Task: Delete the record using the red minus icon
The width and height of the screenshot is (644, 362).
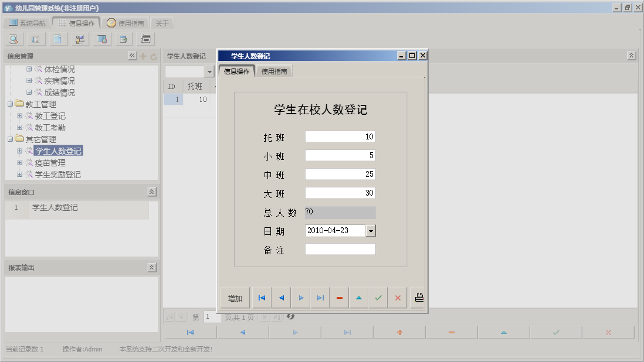Action: click(339, 298)
